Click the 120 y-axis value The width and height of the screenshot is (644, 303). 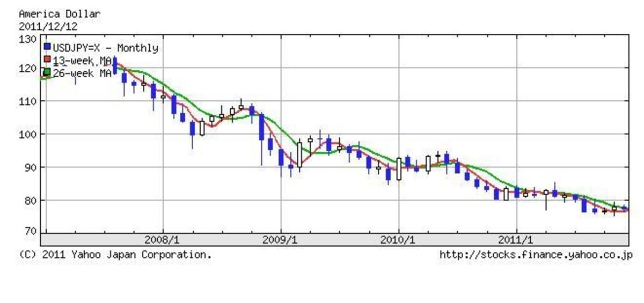pyautogui.click(x=27, y=68)
